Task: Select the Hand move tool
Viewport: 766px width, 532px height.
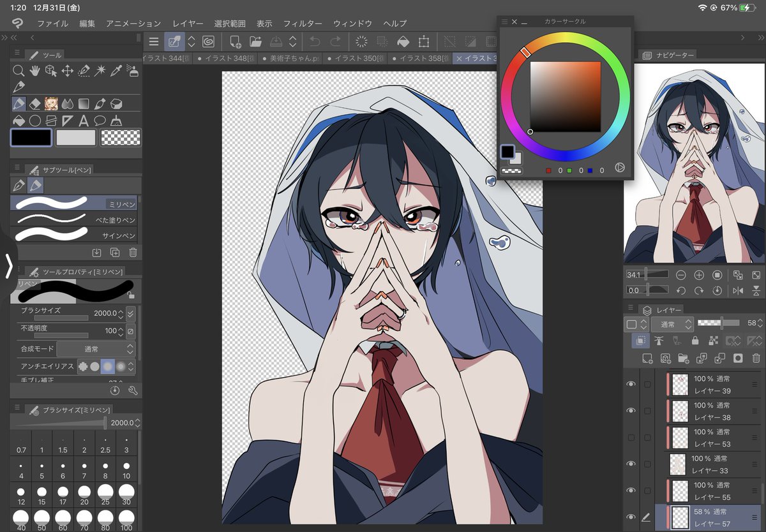Action: (x=35, y=71)
